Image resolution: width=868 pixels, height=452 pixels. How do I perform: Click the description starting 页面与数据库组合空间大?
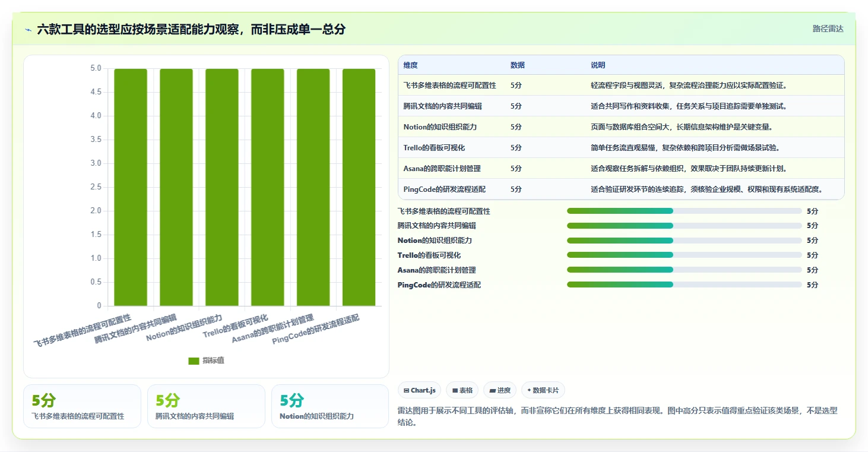click(682, 127)
